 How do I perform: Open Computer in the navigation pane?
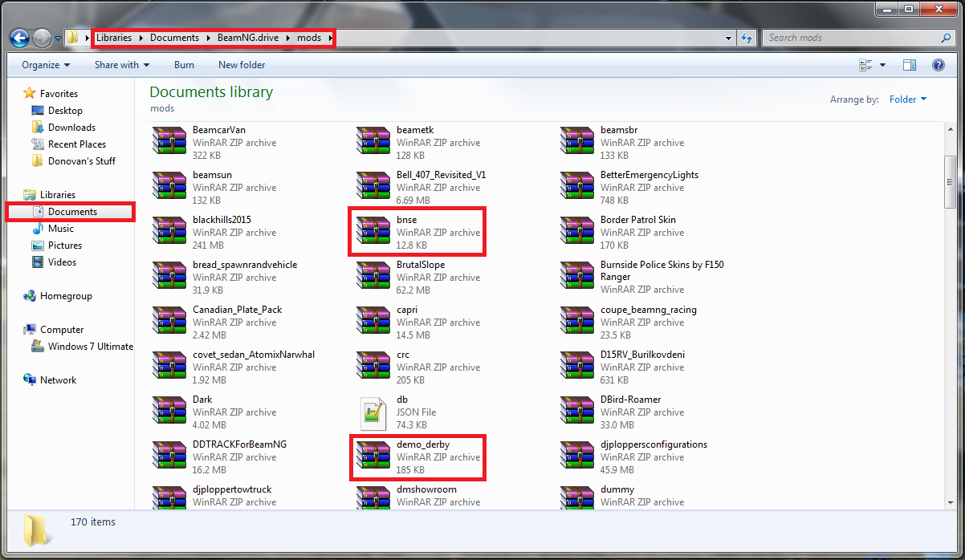click(62, 330)
